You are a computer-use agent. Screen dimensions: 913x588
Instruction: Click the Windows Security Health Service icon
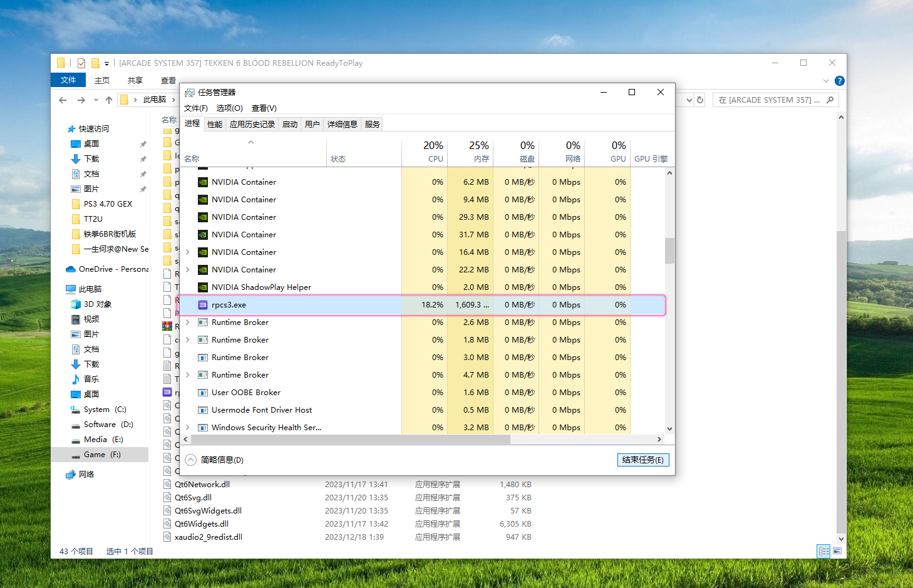(202, 428)
